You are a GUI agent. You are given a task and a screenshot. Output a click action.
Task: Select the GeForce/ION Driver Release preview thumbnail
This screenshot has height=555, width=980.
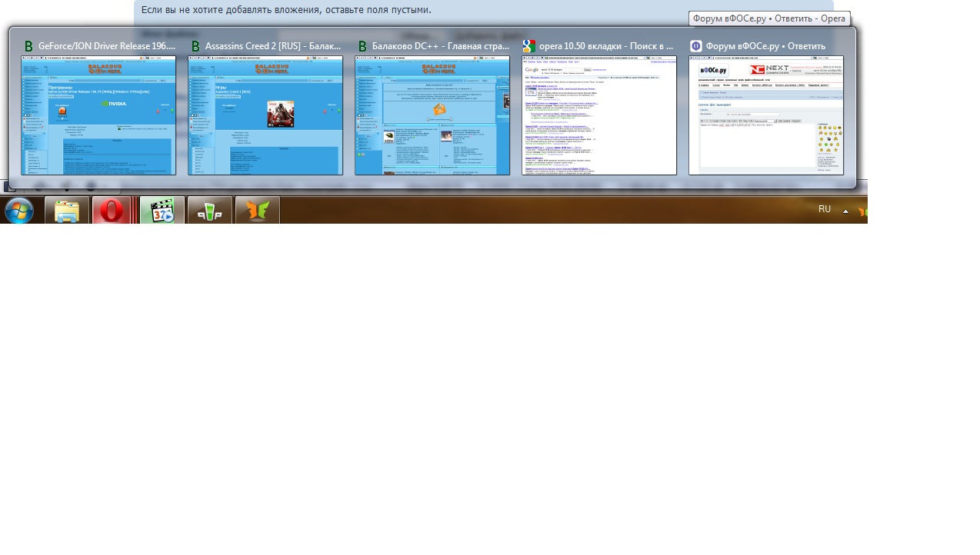point(98,115)
